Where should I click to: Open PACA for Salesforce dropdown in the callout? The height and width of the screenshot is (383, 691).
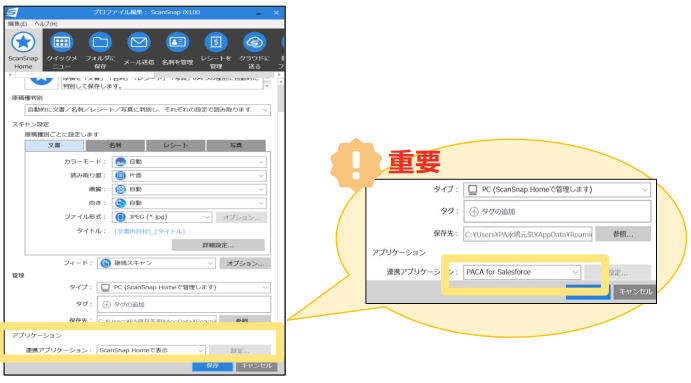click(x=522, y=272)
